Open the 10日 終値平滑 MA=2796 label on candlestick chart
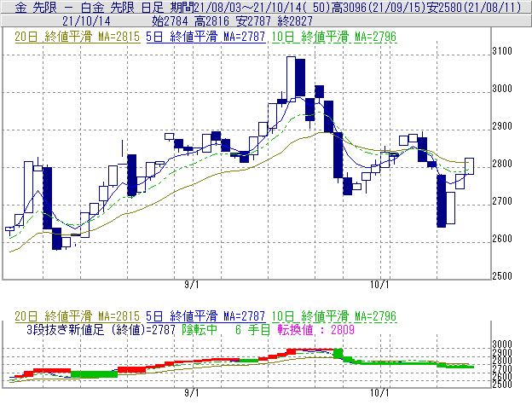The image size is (532, 405). click(334, 37)
